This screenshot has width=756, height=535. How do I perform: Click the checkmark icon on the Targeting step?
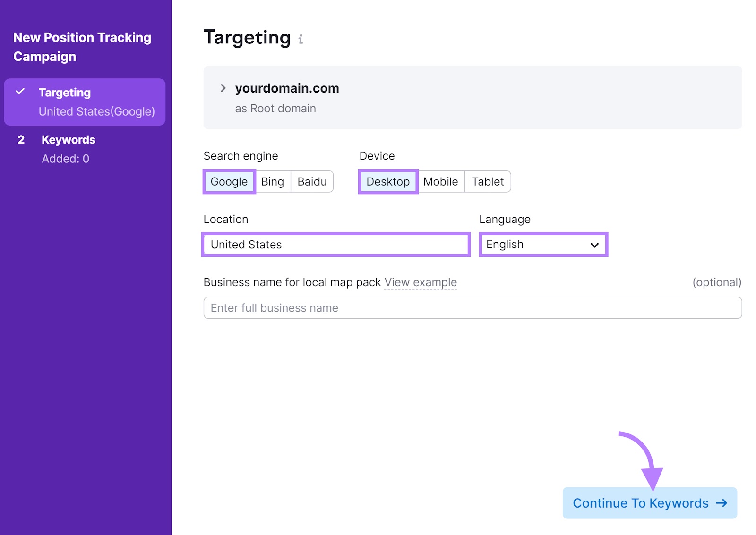pos(21,92)
